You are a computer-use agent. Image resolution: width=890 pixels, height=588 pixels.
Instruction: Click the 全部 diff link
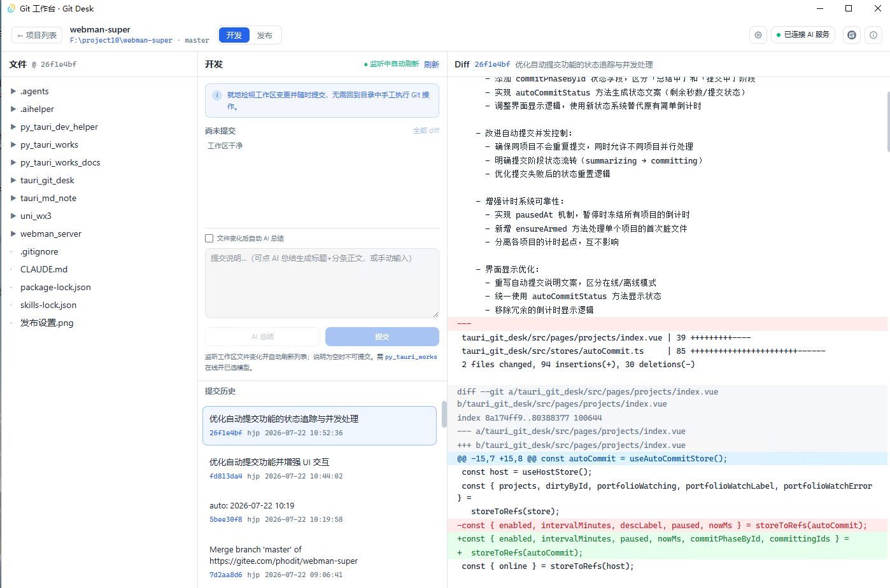(x=426, y=130)
